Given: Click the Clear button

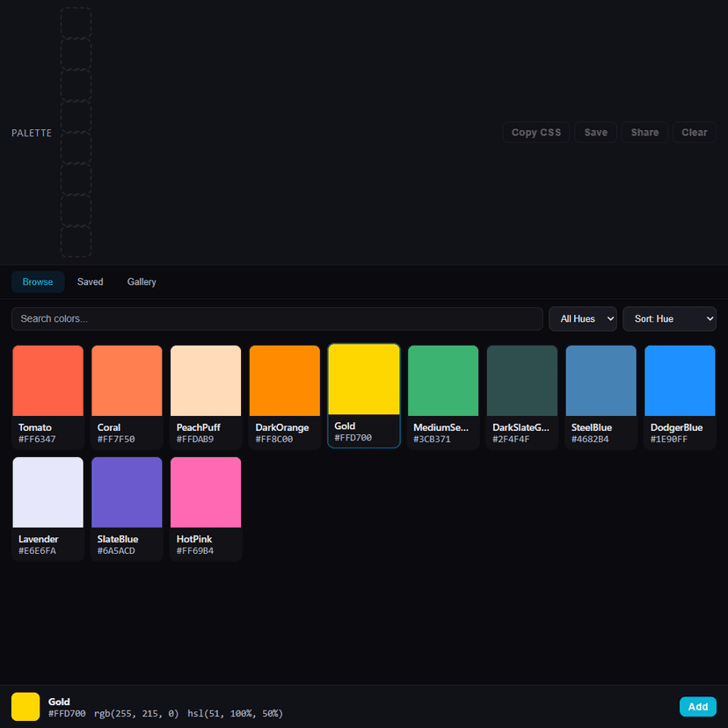Looking at the screenshot, I should [694, 132].
